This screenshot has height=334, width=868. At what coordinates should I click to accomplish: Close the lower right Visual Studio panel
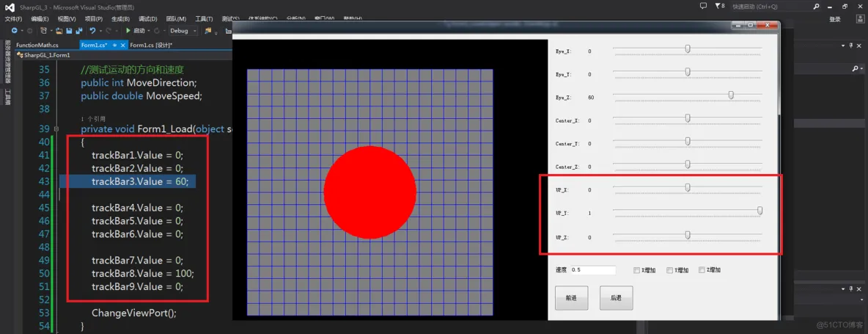click(859, 288)
